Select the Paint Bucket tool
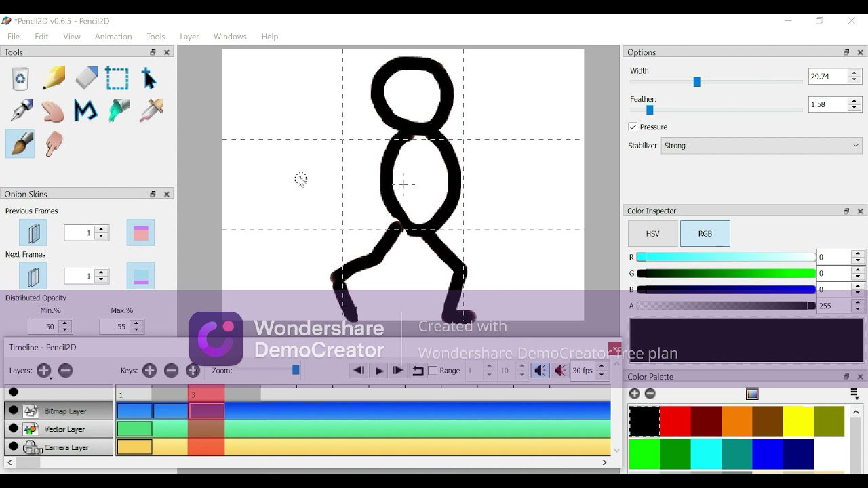Screen dimensions: 868x488 point(119,110)
